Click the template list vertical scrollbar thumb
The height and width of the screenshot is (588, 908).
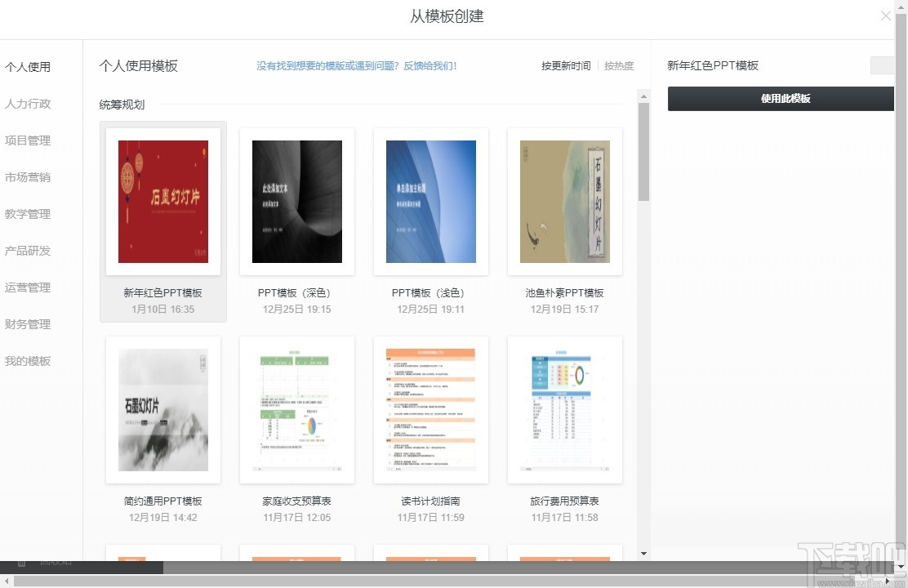coord(643,152)
